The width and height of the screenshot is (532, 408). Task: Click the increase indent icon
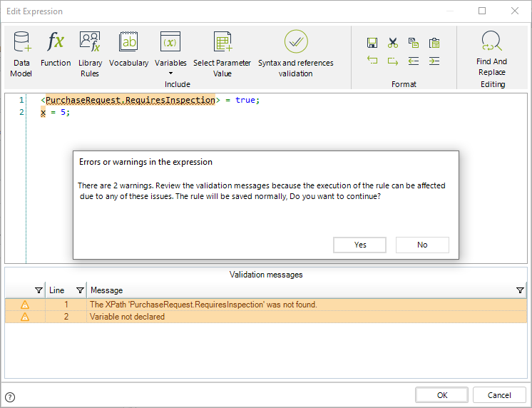pos(434,61)
